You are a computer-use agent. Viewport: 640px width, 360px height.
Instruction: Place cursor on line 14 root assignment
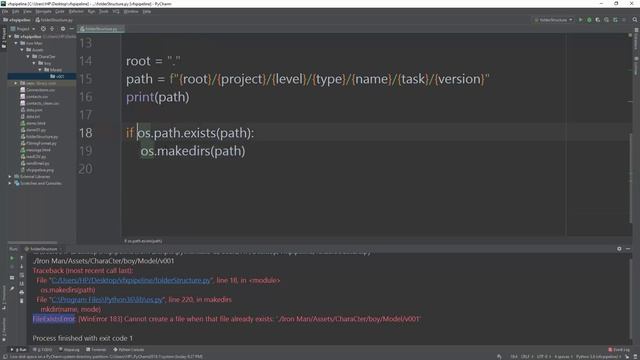[x=153, y=61]
